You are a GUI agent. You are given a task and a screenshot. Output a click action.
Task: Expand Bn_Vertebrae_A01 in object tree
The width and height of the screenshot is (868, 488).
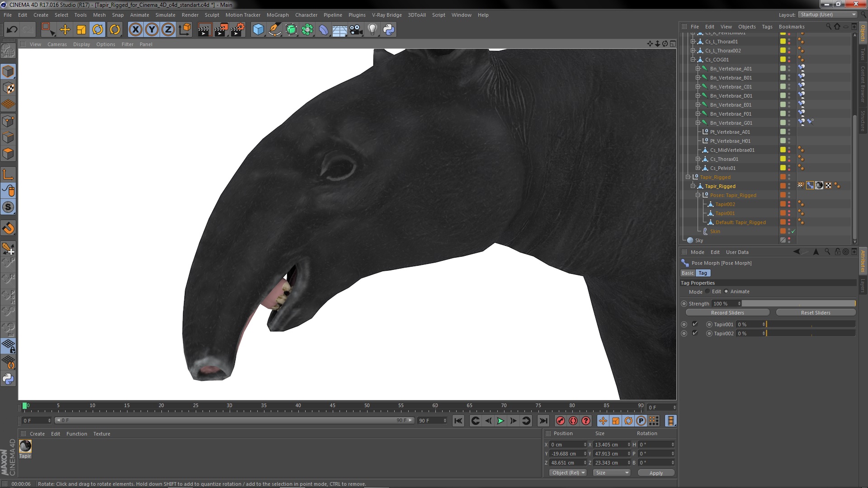698,69
